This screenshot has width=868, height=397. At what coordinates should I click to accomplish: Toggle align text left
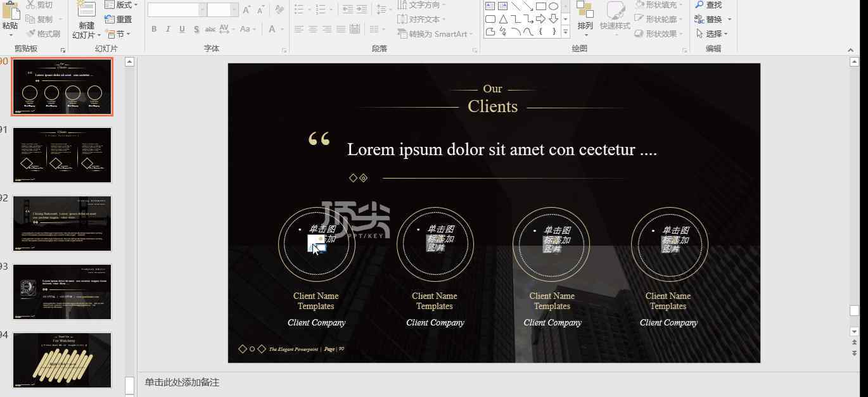[298, 29]
